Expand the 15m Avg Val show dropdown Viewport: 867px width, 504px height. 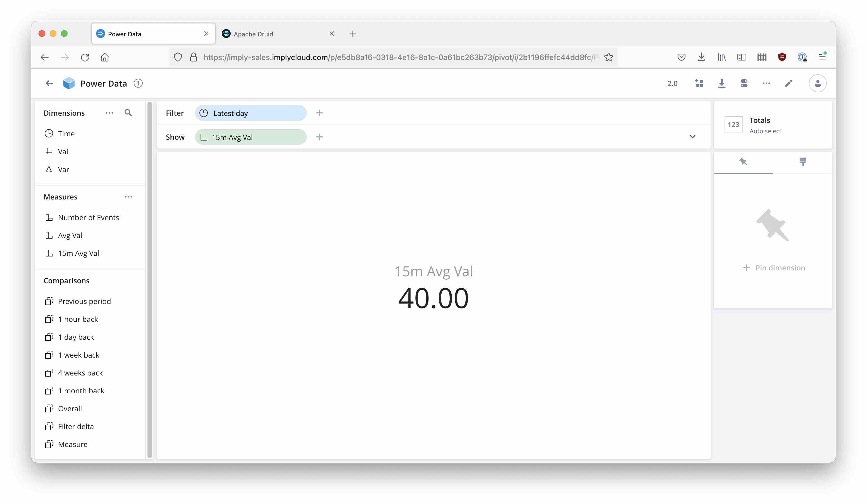pos(692,137)
